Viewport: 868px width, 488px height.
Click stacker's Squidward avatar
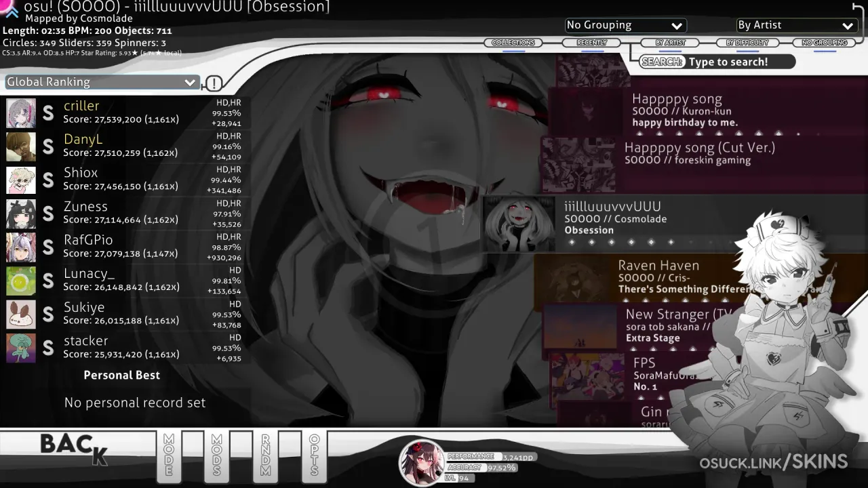pos(21,348)
